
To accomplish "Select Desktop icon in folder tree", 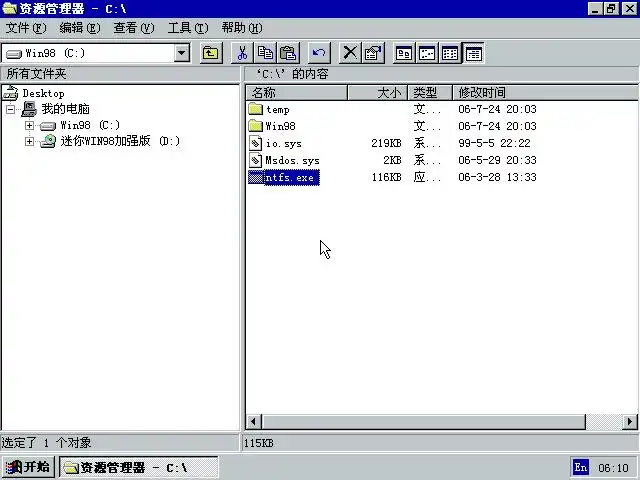I will 11,93.
